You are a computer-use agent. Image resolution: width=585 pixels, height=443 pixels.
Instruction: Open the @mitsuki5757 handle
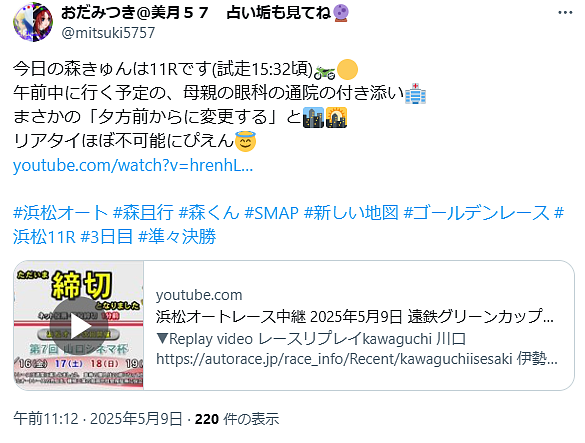click(x=108, y=33)
